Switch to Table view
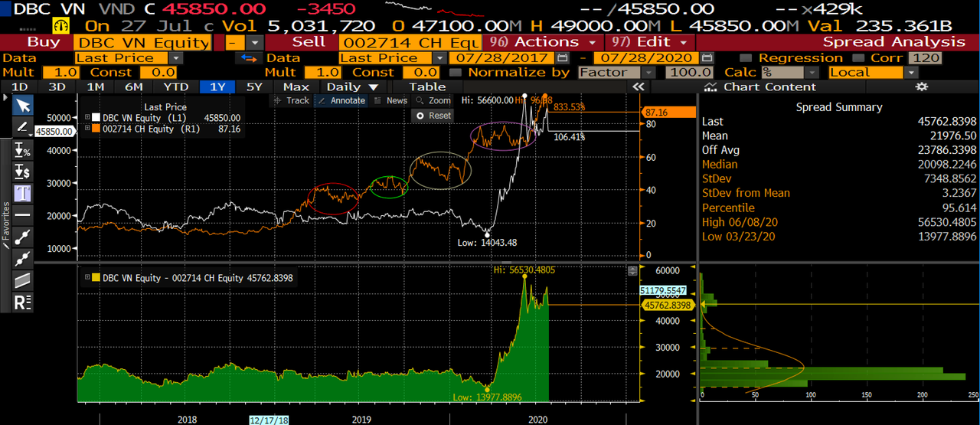The image size is (980, 425). [427, 87]
